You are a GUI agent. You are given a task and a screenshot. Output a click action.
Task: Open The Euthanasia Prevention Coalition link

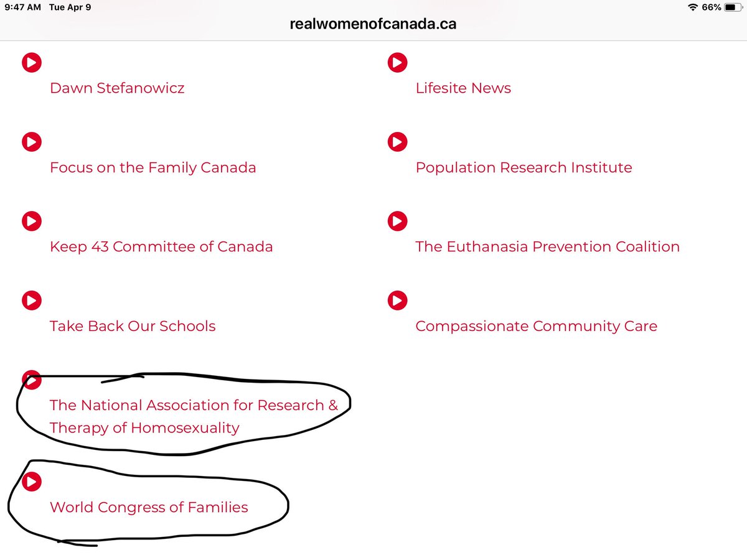click(547, 246)
